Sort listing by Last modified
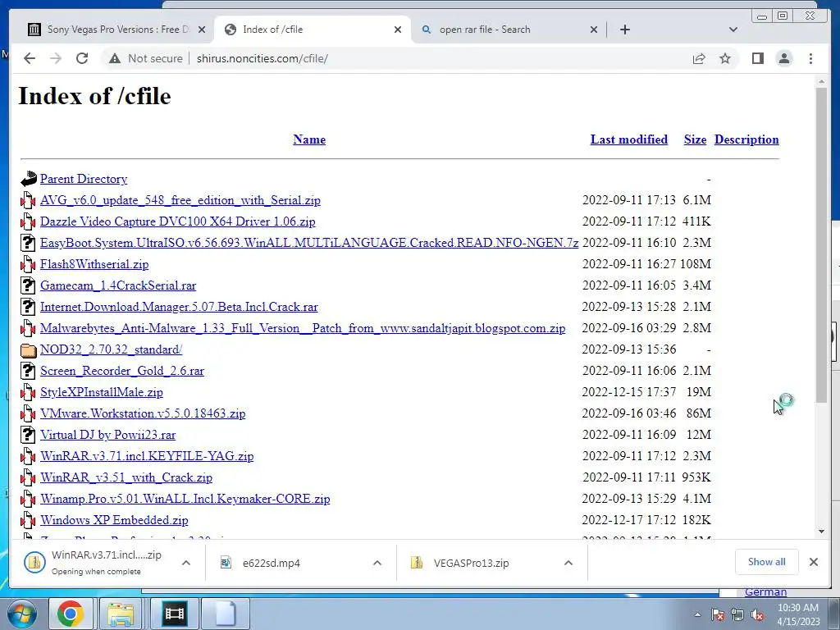 629,139
